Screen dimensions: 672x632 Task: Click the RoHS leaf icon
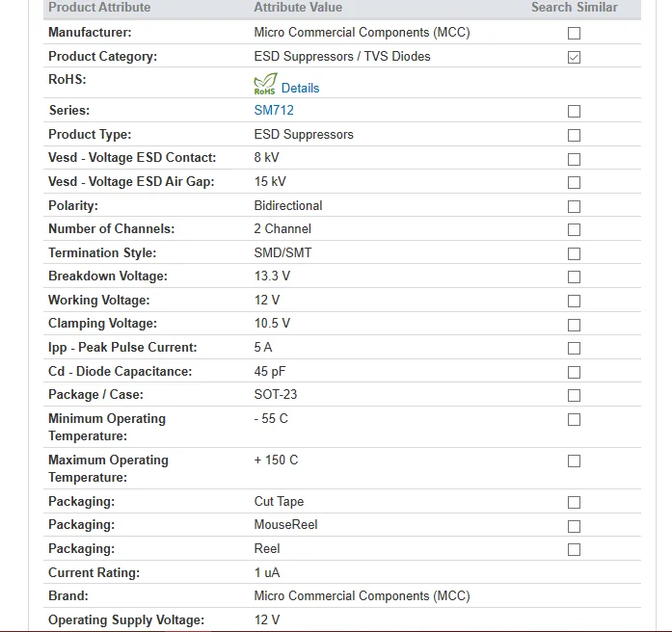click(265, 84)
